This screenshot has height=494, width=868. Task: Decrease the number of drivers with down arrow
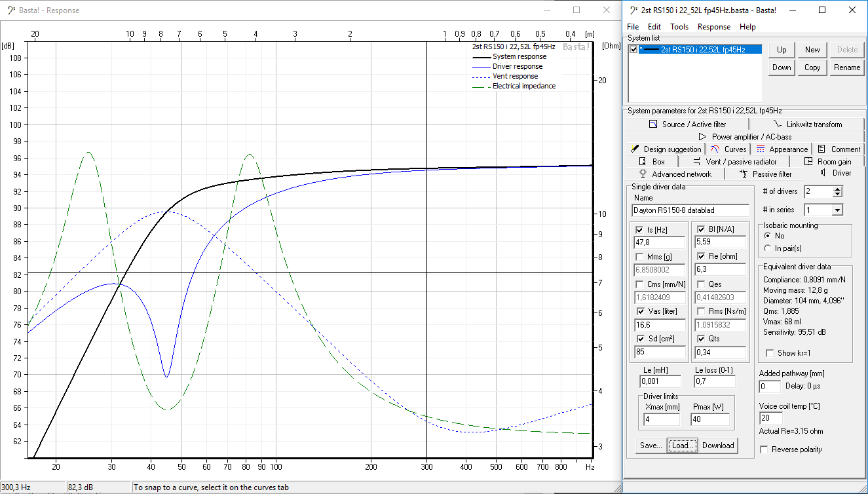point(837,195)
